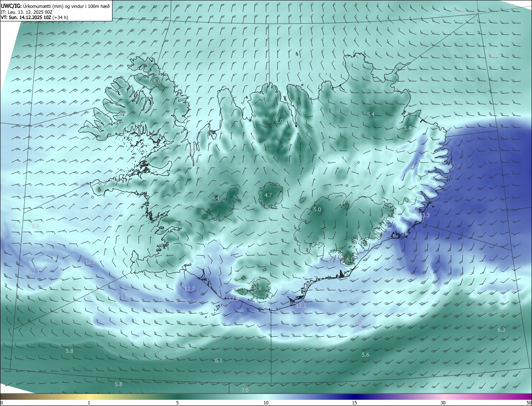
Task: Click the 6.3 value label
Action: coord(501,330)
